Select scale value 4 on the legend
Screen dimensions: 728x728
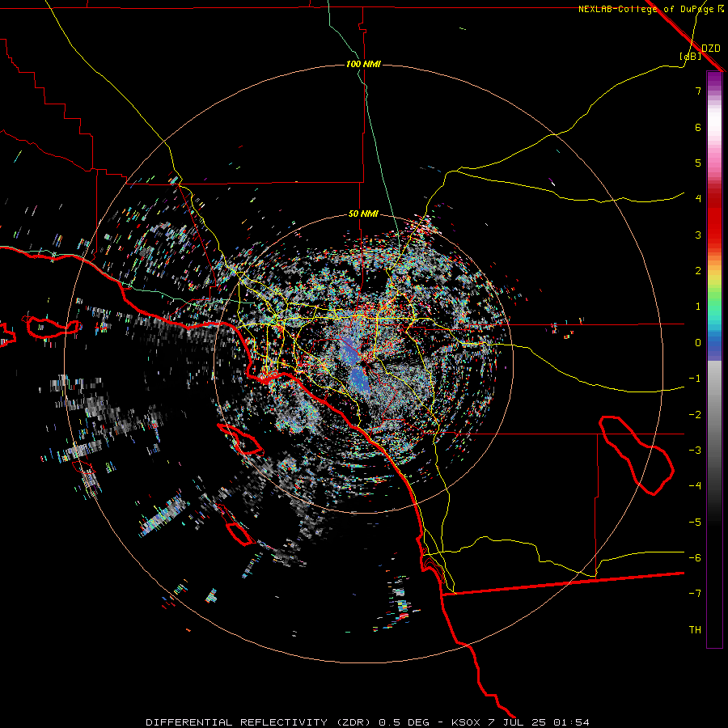tap(698, 199)
